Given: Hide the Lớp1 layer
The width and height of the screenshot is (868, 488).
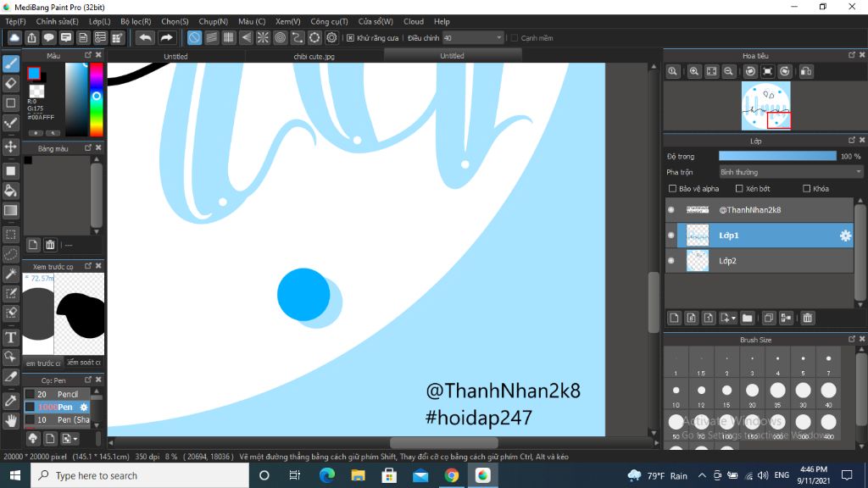Looking at the screenshot, I should click(x=671, y=236).
